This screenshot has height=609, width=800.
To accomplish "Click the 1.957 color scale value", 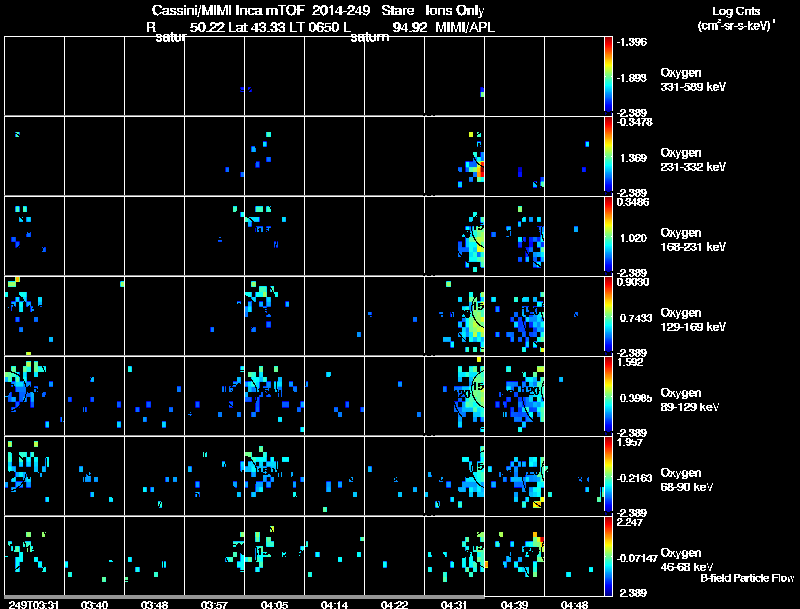I will pos(631,442).
